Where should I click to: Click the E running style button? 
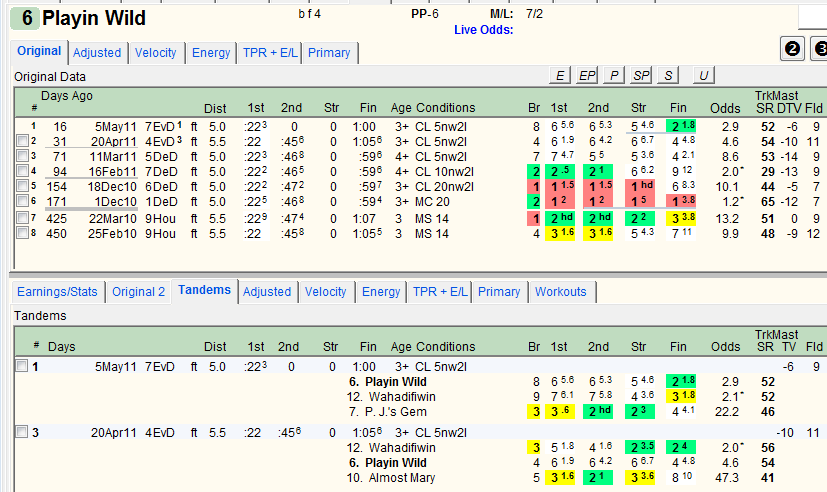(560, 75)
